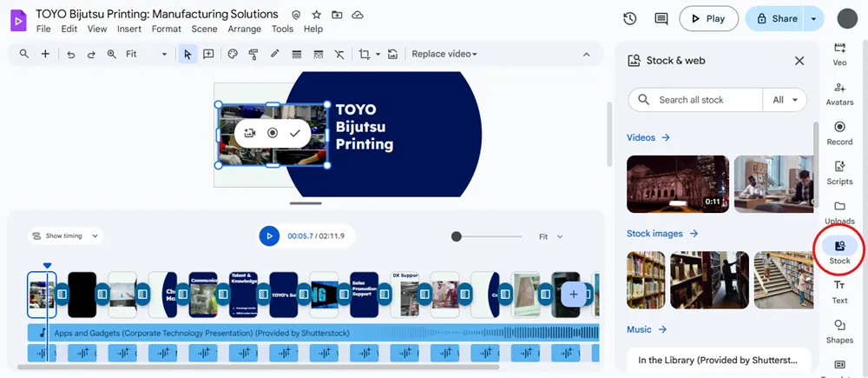Click the timeline zoom slider handle
Image resolution: width=868 pixels, height=378 pixels.
point(457,236)
